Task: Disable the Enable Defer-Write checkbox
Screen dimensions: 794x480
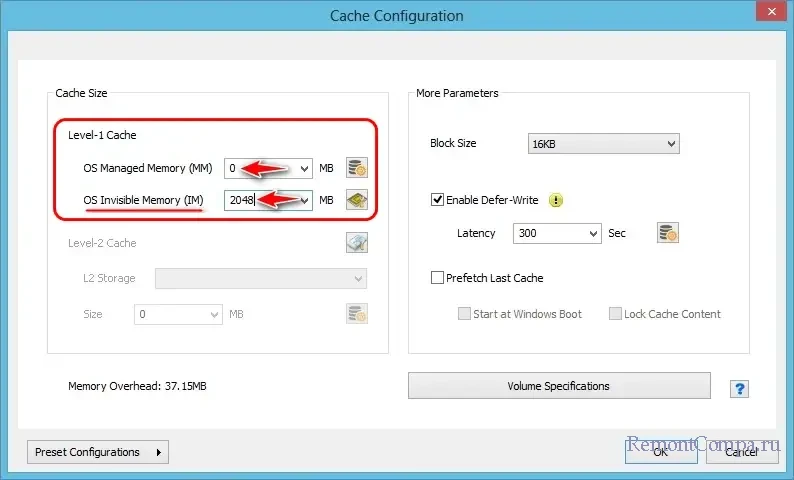Action: [x=438, y=200]
